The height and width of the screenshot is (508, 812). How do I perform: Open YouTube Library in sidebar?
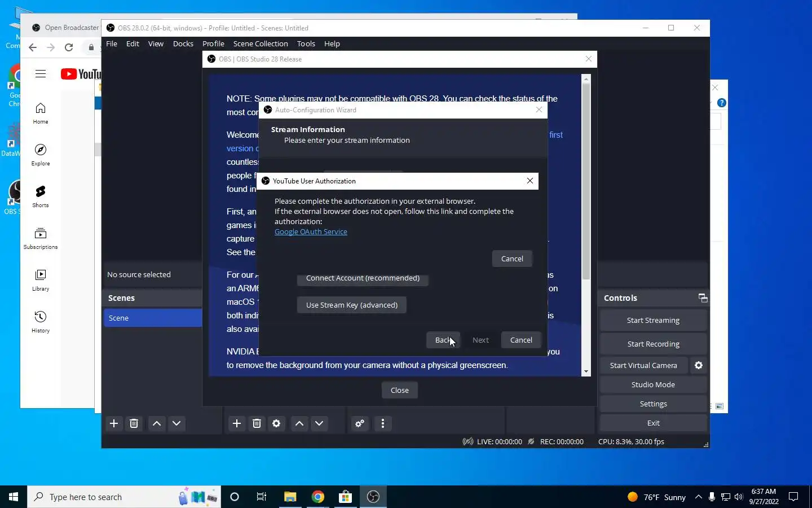41,280
